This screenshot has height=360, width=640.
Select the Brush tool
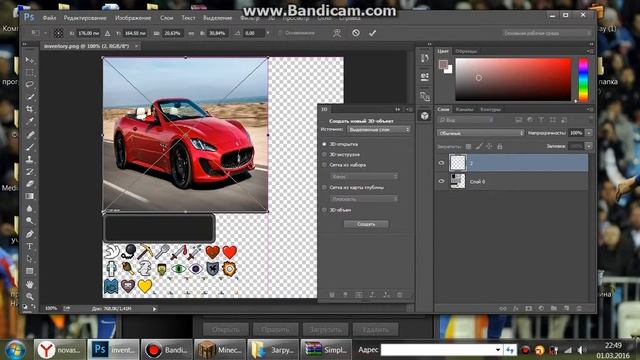[x=29, y=147]
